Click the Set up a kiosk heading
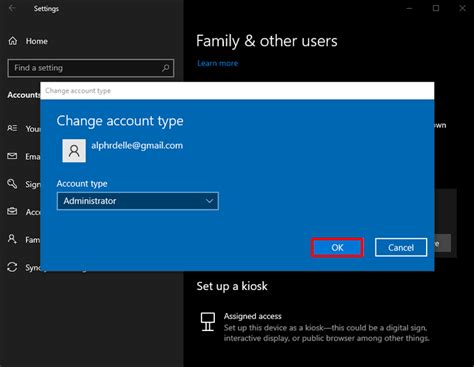This screenshot has width=474, height=367. point(232,286)
